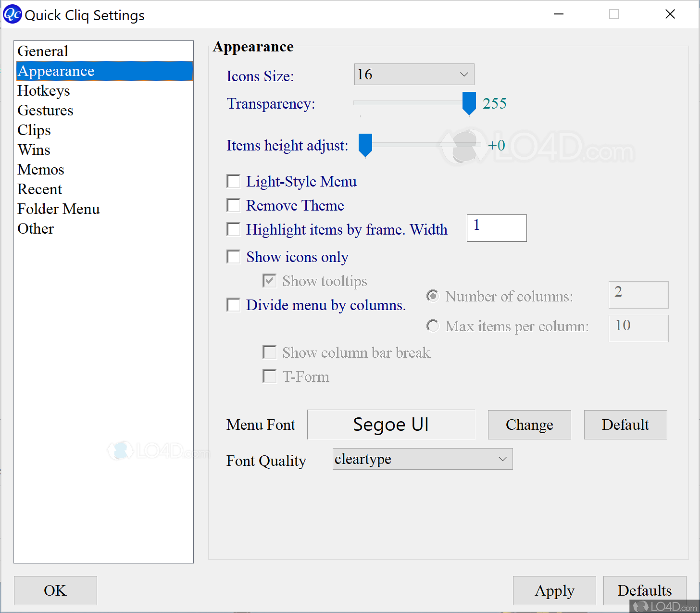Enable the Light-Style Menu option
This screenshot has height=613, width=700.
(x=233, y=181)
